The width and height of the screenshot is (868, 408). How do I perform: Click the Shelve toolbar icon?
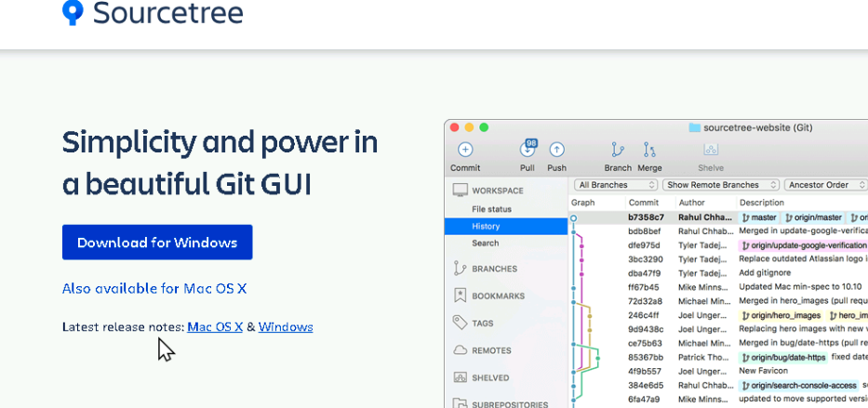coord(711,150)
